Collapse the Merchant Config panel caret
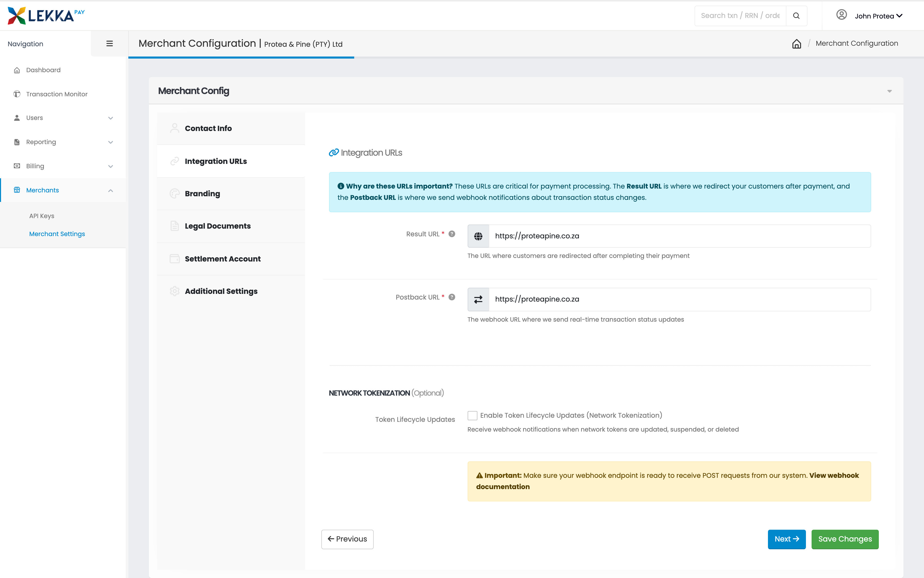924x578 pixels. coord(889,91)
